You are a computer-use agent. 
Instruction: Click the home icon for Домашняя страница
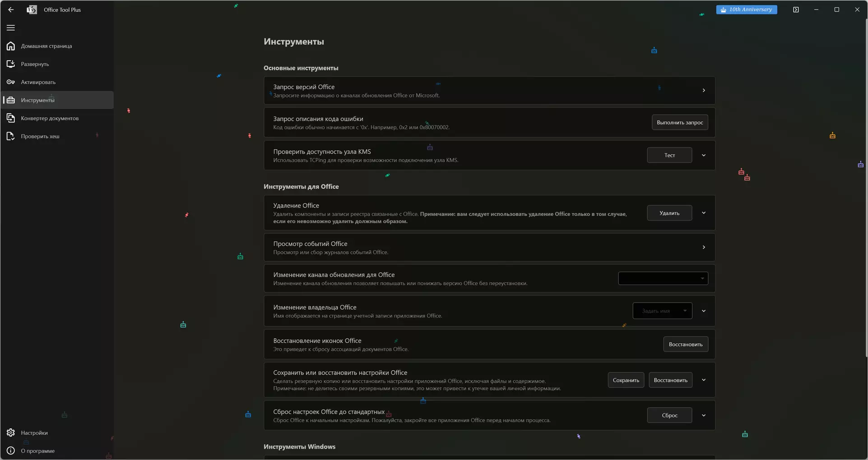(x=11, y=46)
